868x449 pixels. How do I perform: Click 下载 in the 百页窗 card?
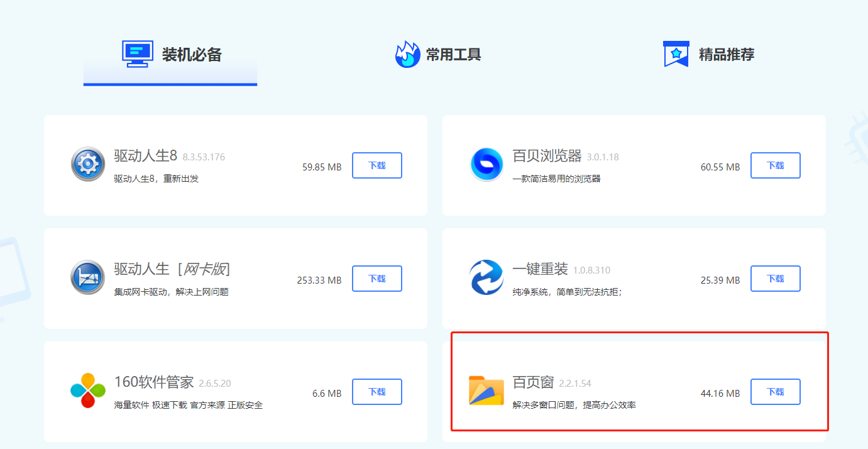(x=776, y=392)
